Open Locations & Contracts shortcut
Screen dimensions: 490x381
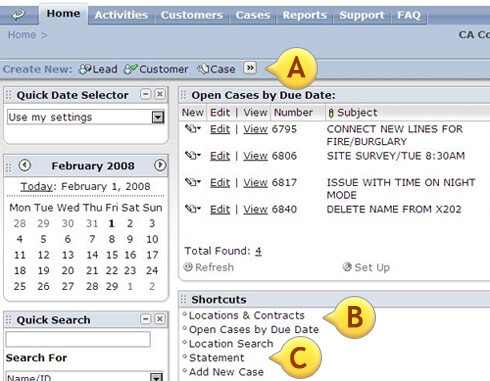[x=247, y=315]
